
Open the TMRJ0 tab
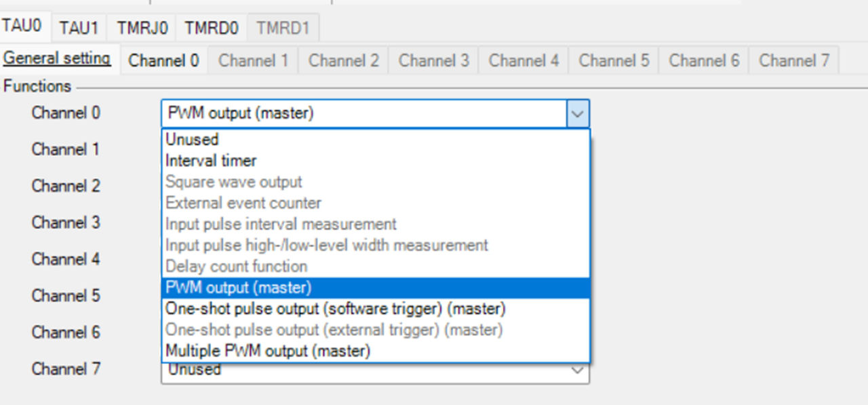[x=142, y=28]
